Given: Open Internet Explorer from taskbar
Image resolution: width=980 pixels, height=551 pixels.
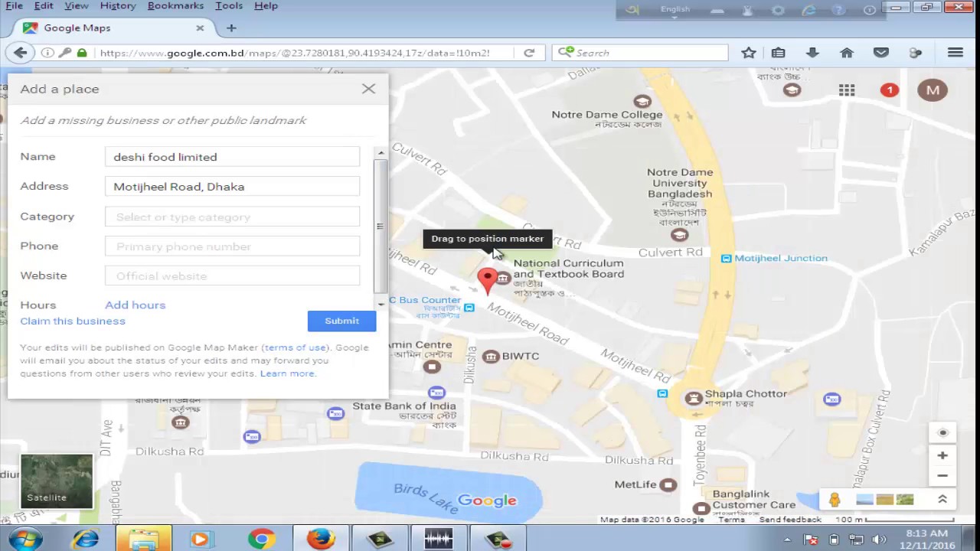Looking at the screenshot, I should coord(85,539).
